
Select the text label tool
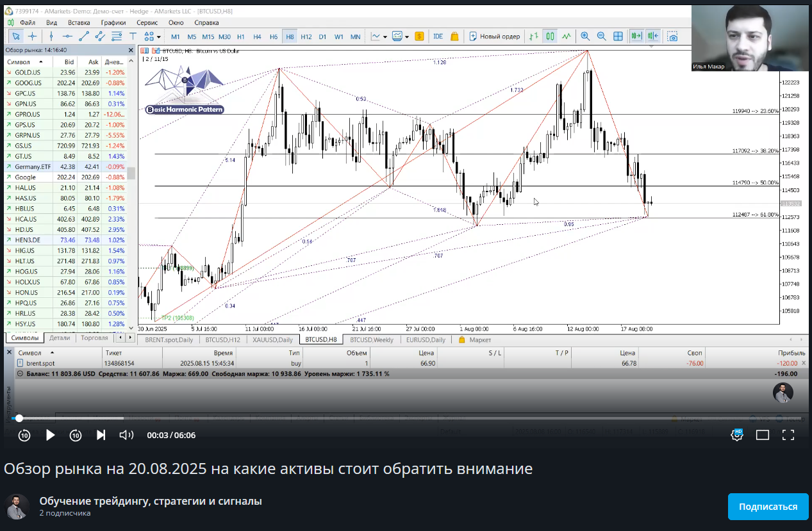pos(133,37)
